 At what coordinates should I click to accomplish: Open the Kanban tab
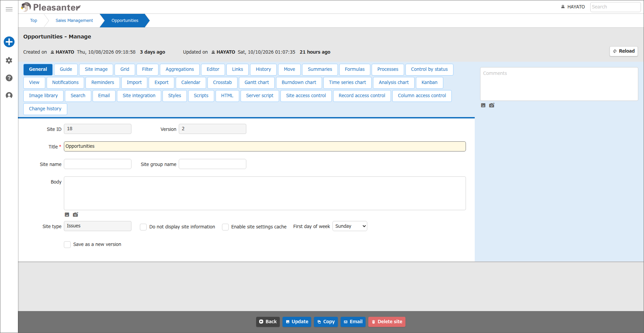(429, 83)
